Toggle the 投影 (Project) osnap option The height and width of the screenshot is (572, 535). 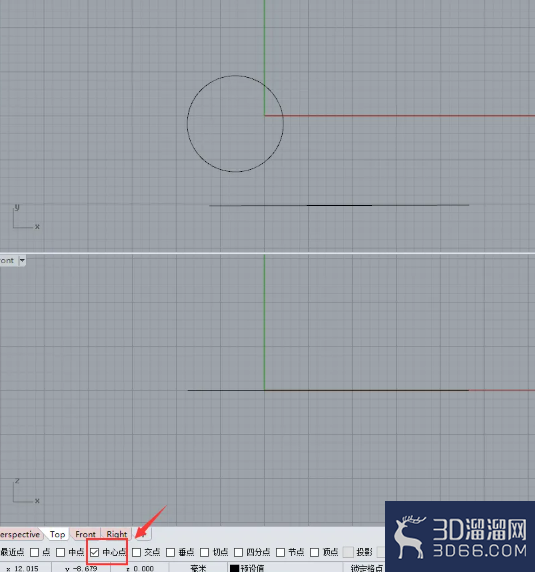(349, 552)
